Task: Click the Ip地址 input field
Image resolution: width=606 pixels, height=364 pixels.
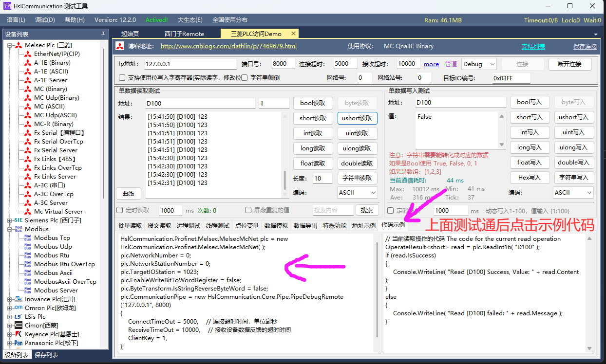Action: 190,64
